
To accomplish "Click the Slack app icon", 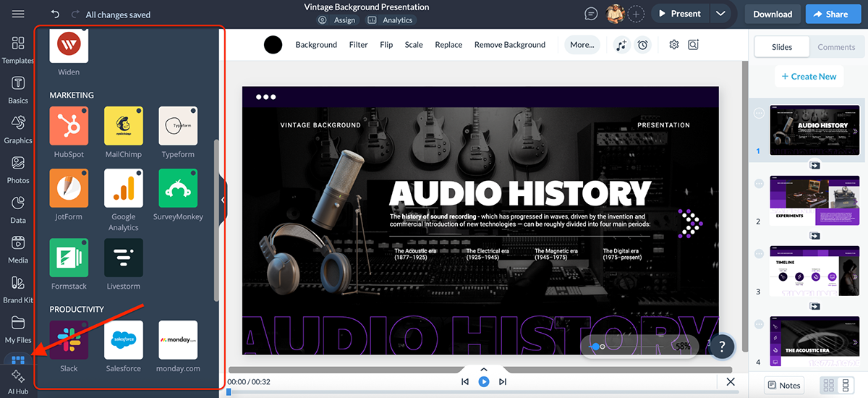I will pyautogui.click(x=69, y=340).
